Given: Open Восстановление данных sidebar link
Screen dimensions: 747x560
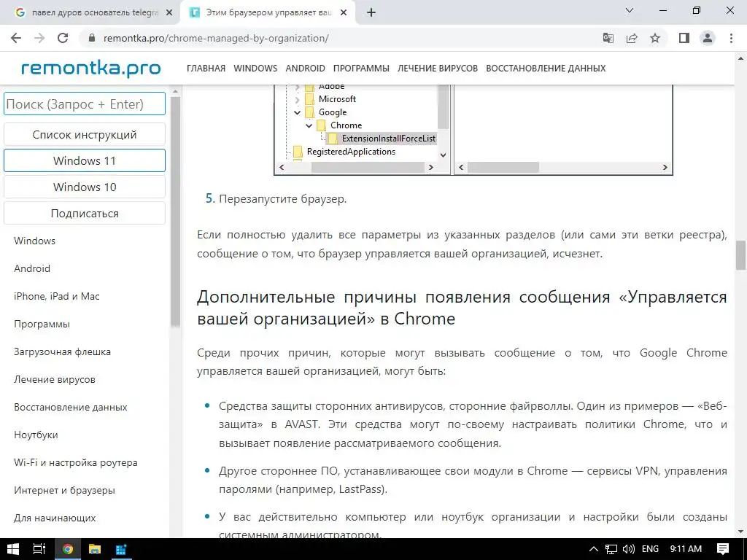Looking at the screenshot, I should coord(71,407).
